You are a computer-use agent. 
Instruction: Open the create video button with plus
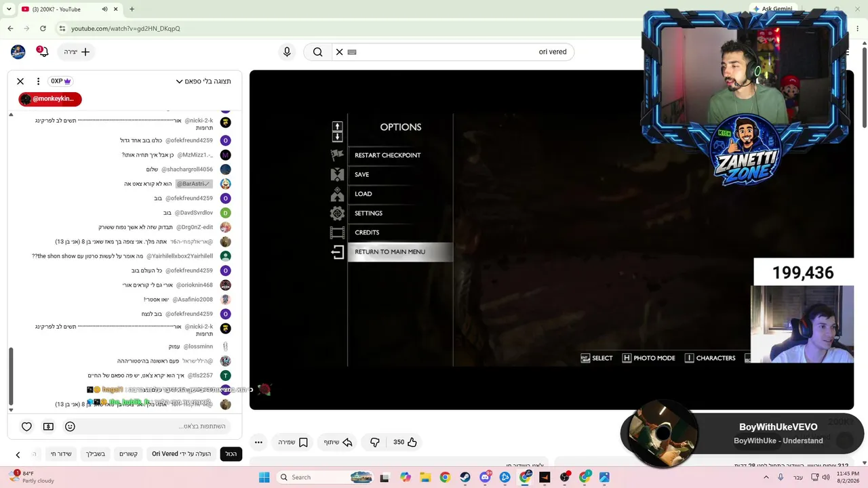pyautogui.click(x=77, y=52)
